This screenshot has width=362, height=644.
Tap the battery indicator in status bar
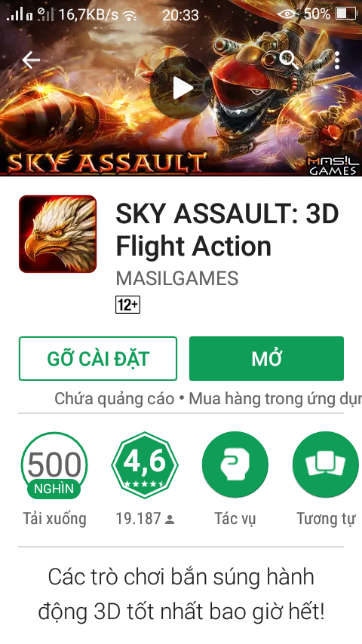click(x=346, y=14)
